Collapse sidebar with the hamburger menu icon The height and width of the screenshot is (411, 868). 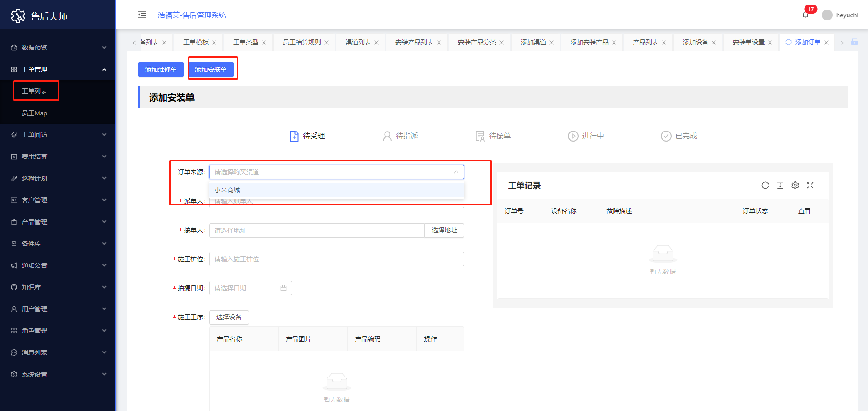[142, 15]
